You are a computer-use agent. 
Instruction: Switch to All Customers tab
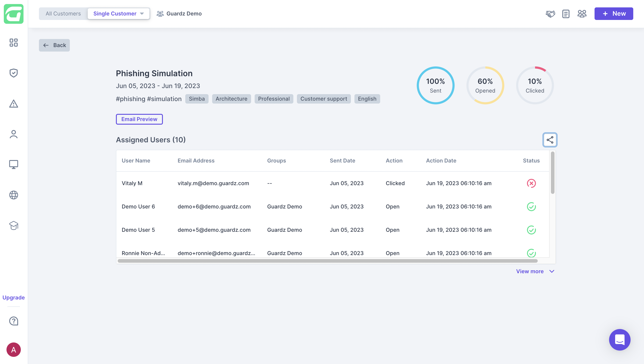coord(63,14)
